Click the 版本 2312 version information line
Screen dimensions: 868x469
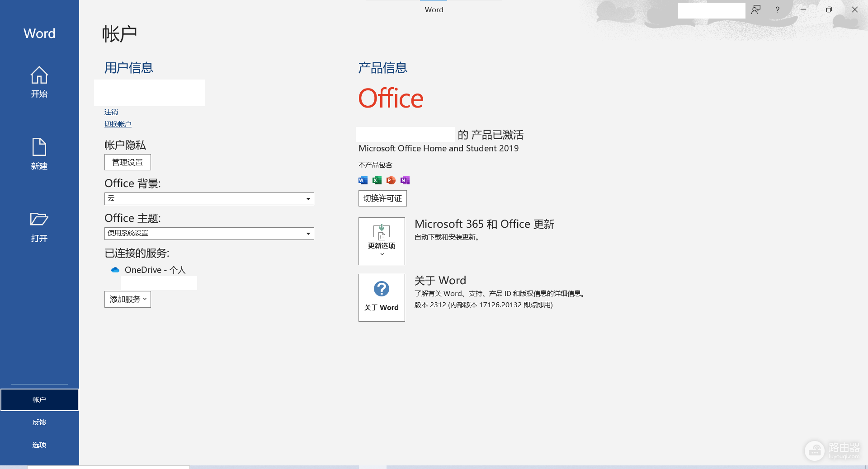coord(484,305)
